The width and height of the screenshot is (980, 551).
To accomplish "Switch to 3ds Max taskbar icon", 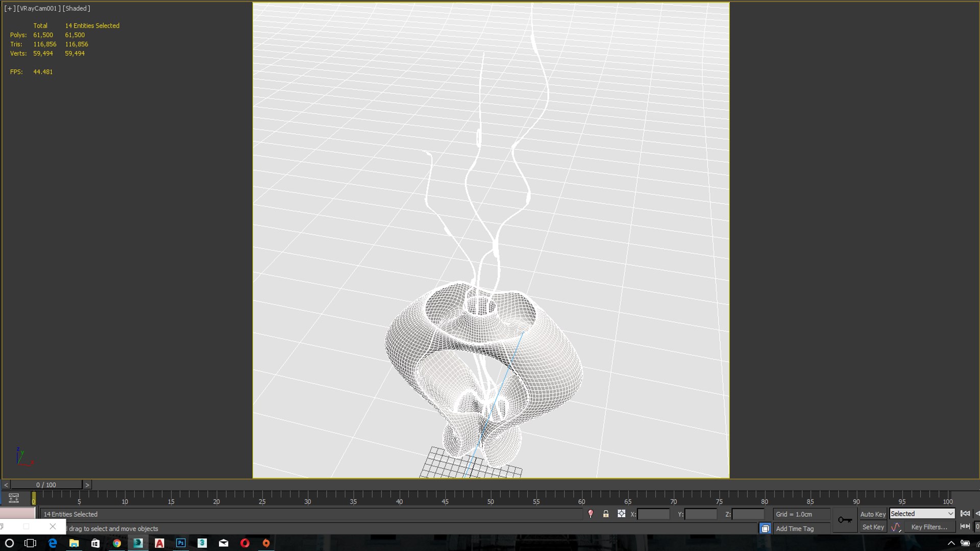I will tap(138, 543).
